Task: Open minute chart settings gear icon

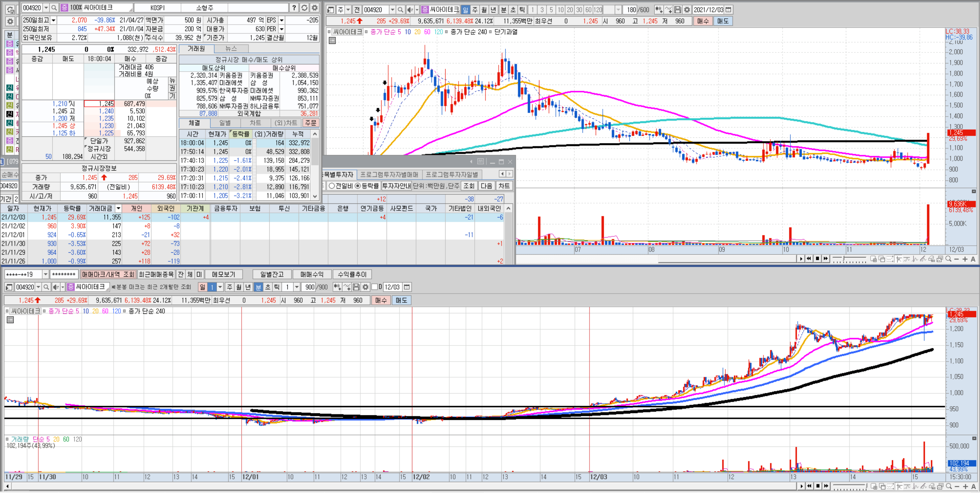Action: pyautogui.click(x=365, y=287)
